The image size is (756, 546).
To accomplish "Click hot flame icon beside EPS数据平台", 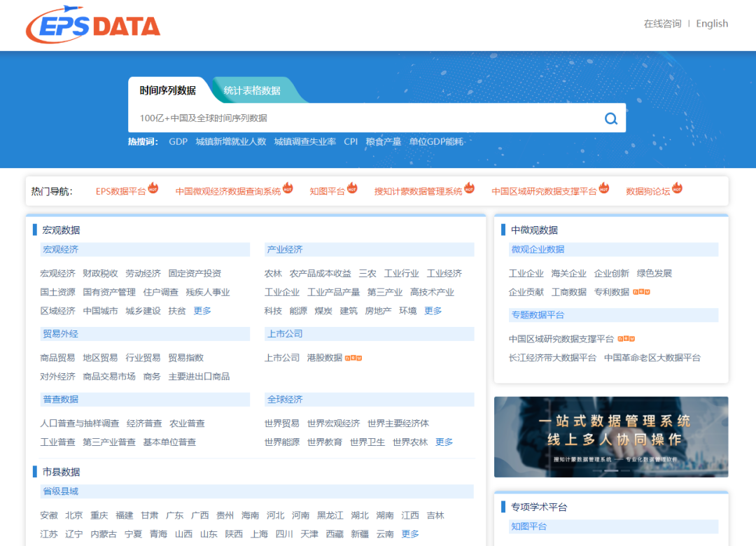I will click(x=153, y=187).
